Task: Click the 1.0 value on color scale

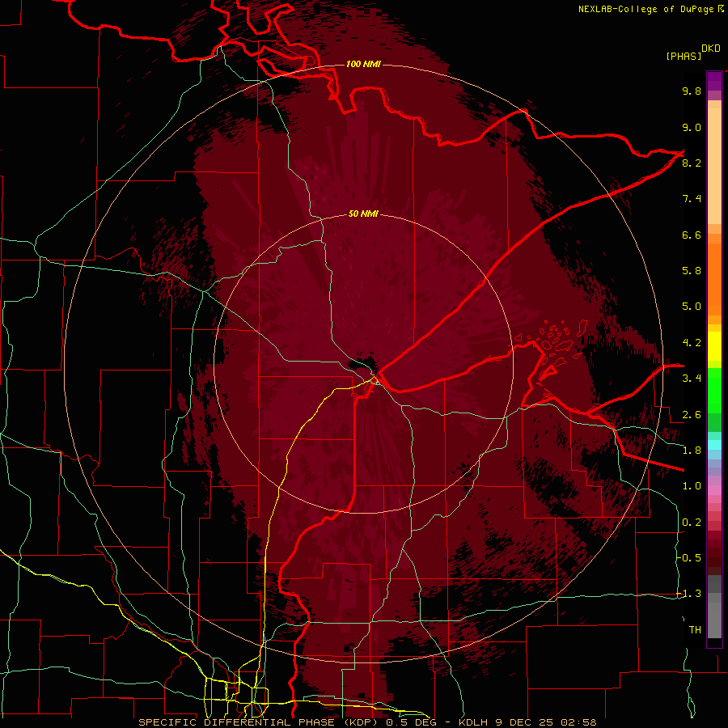Action: pos(692,486)
